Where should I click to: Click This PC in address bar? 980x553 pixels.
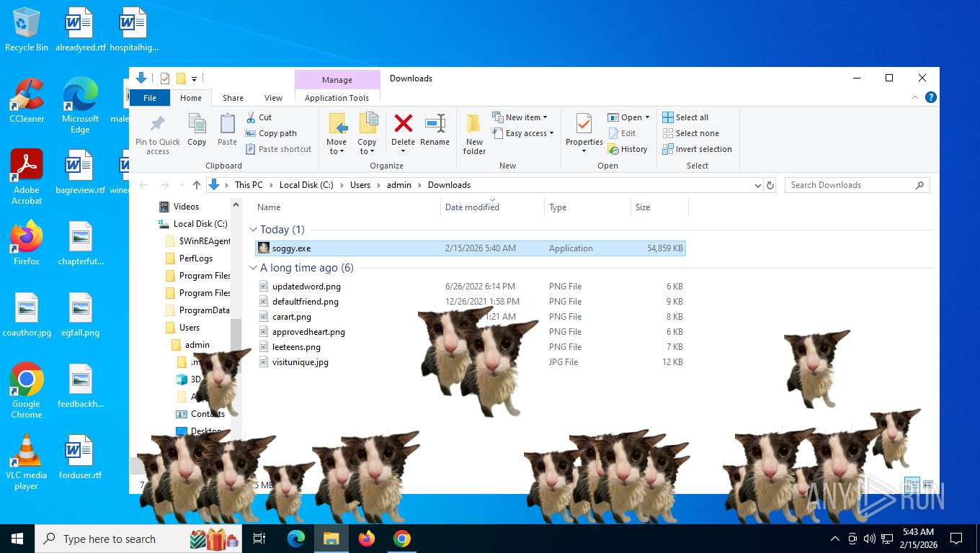(x=249, y=185)
